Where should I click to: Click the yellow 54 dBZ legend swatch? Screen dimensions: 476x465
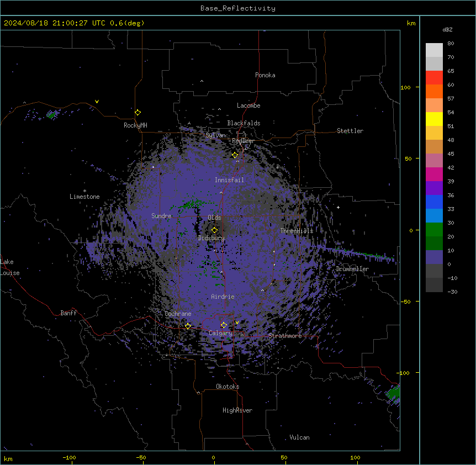click(434, 119)
